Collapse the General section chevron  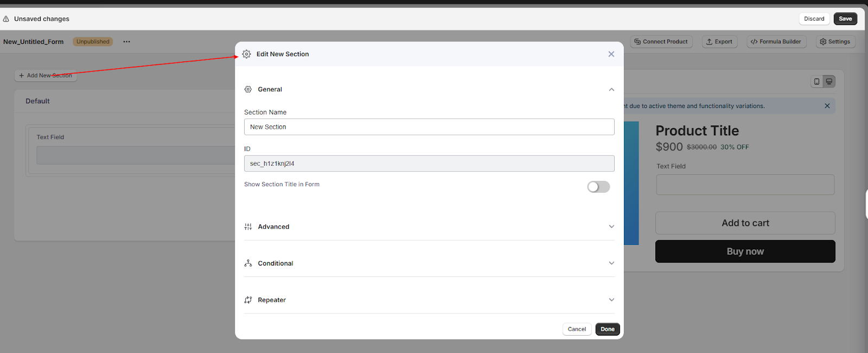[x=611, y=90]
